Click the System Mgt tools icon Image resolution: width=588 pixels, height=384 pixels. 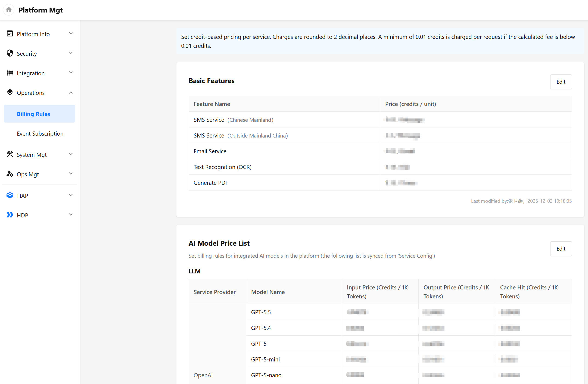10,154
